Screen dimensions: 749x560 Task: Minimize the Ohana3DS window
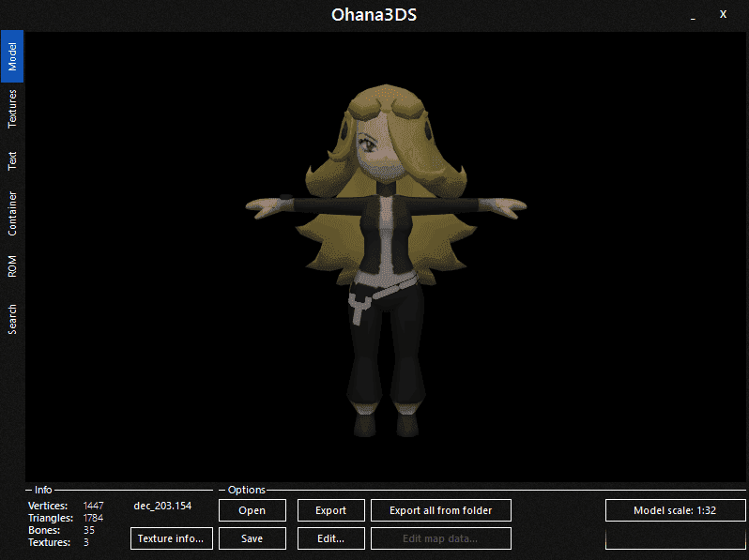693,16
